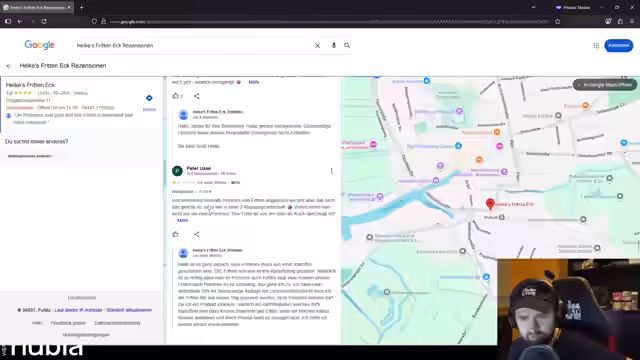Go back using arrow beside Heike's Fritten Eck Rezensionen
640x360 pixels.
click(9, 66)
